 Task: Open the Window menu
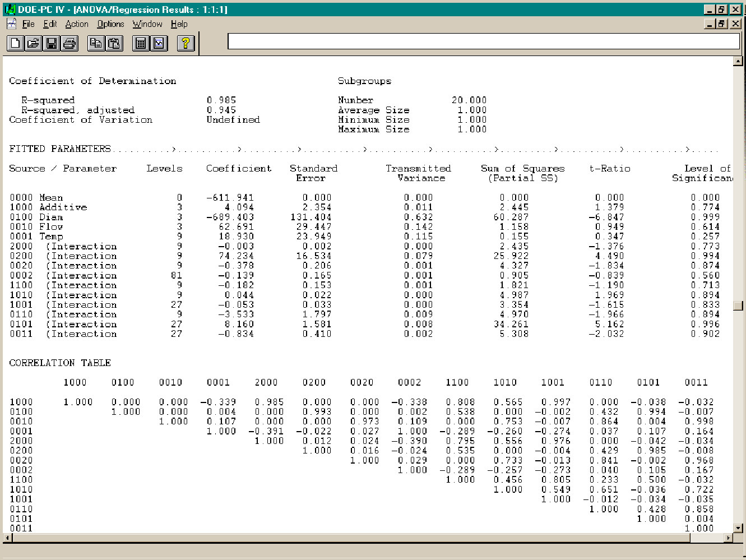(147, 24)
